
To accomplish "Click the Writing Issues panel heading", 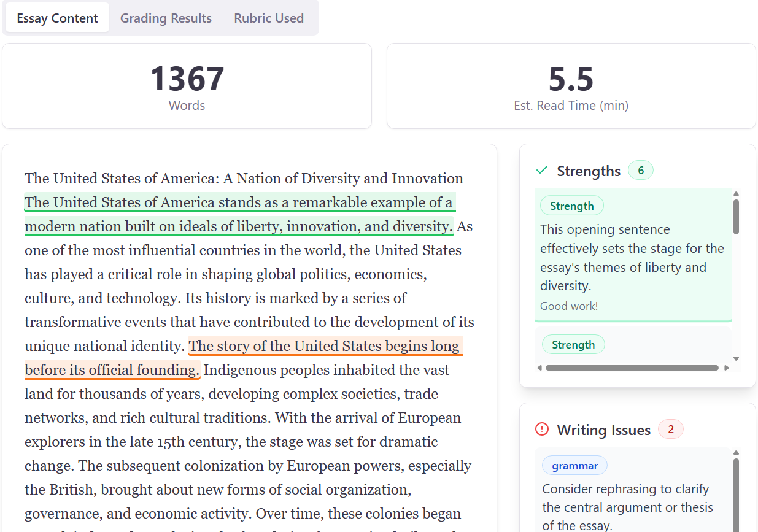I will pos(604,430).
